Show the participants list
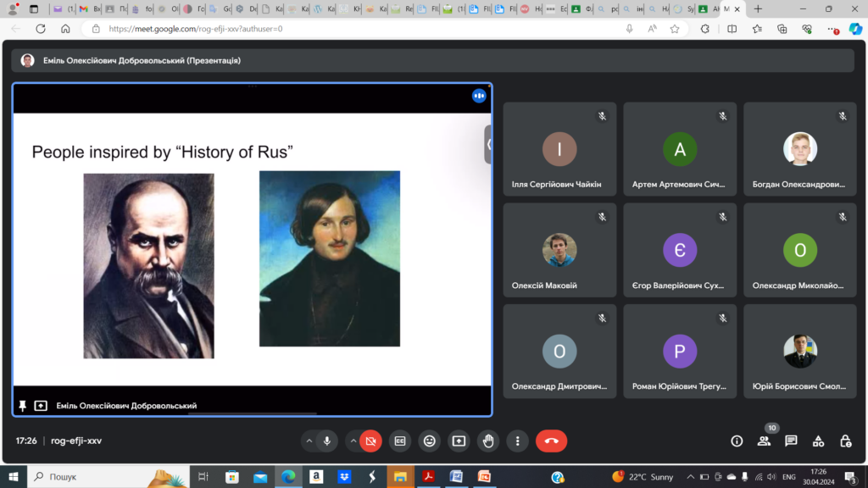 pos(764,441)
